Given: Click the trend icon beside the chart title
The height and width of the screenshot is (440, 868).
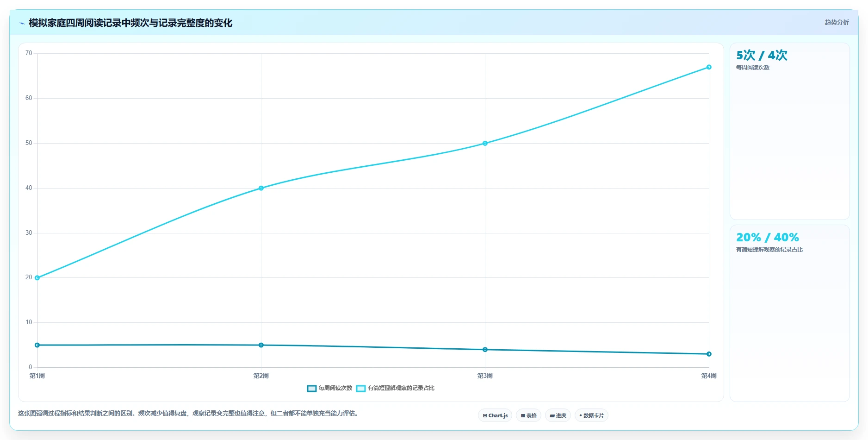Looking at the screenshot, I should 22,23.
